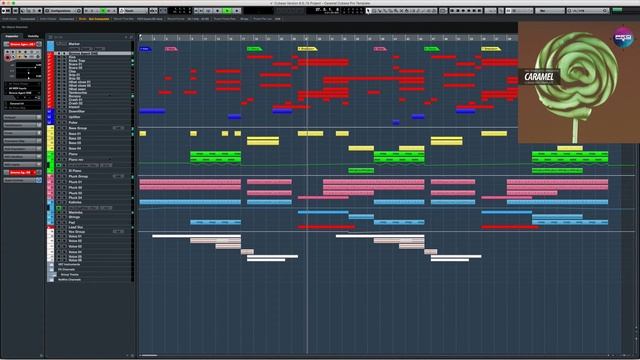
Task: Click the Record transport button
Action: pos(237,11)
